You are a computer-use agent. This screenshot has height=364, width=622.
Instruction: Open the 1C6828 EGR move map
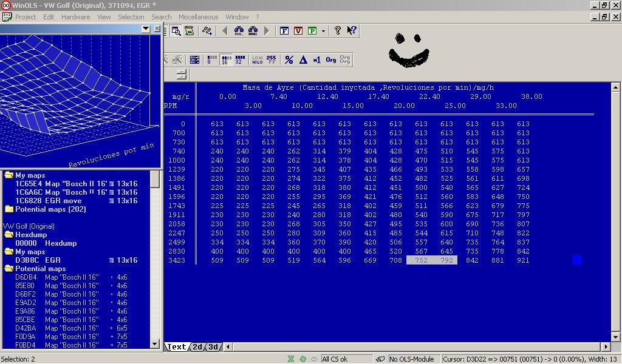tap(48, 201)
